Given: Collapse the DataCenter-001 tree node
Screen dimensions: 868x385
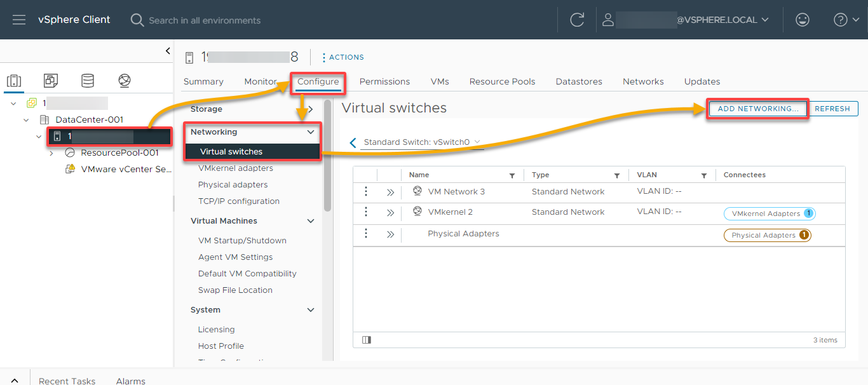Looking at the screenshot, I should point(26,119).
